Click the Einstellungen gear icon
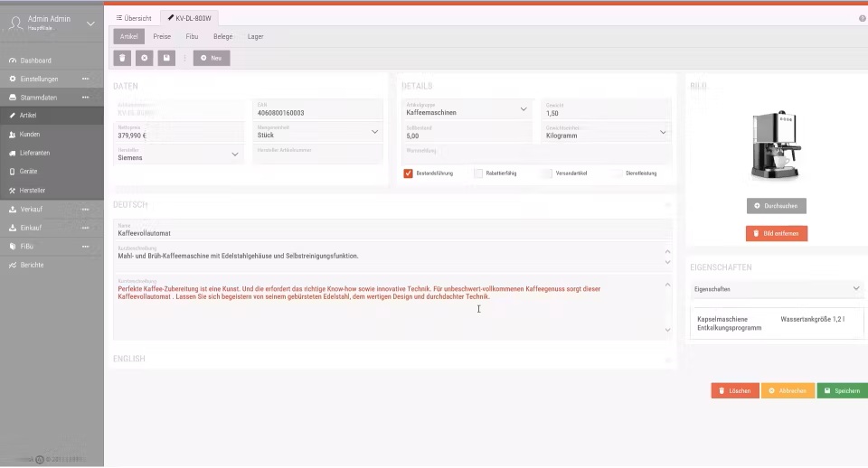The image size is (868, 468). click(12, 80)
